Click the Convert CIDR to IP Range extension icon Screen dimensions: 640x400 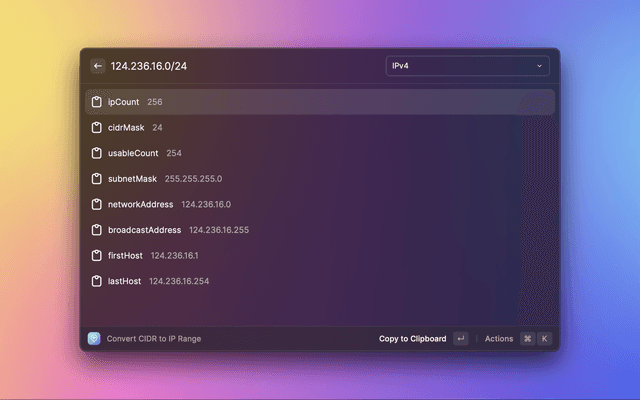click(94, 339)
